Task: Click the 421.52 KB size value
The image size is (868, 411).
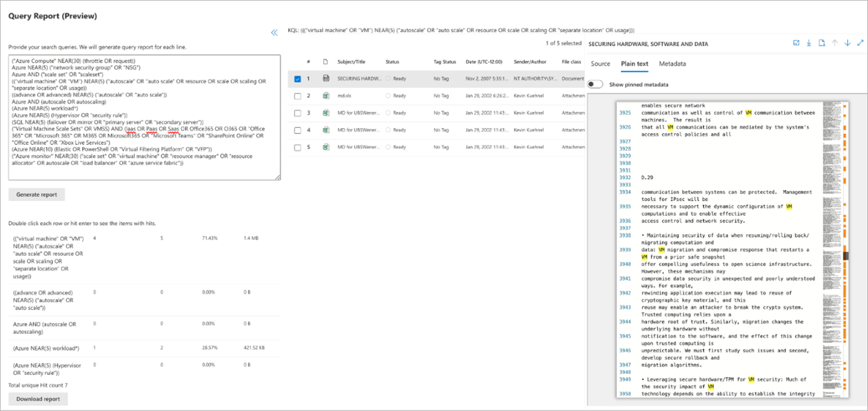Action: (254, 348)
